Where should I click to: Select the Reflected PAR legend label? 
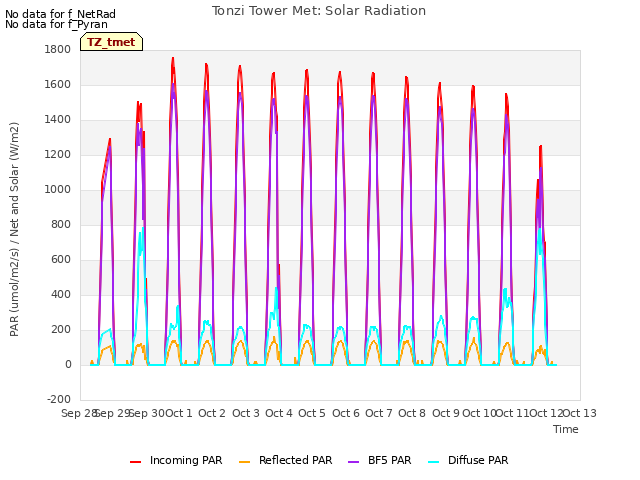coord(296,460)
